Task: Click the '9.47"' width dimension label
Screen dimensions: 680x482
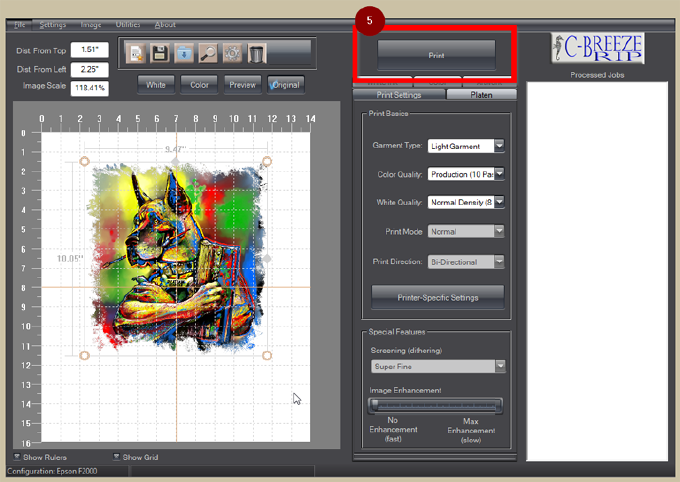Action: 176,149
